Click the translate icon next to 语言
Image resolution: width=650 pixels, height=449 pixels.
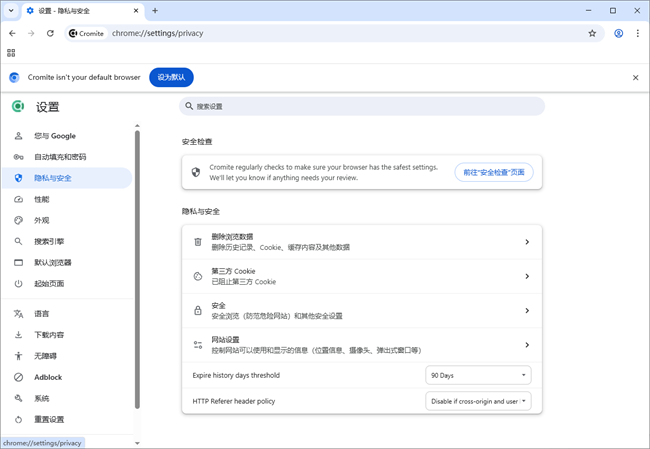(18, 314)
